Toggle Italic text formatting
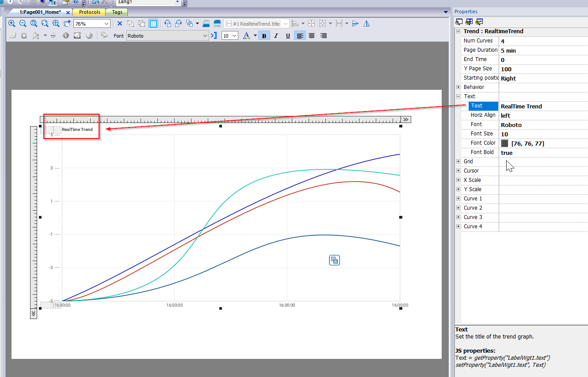 [x=276, y=36]
